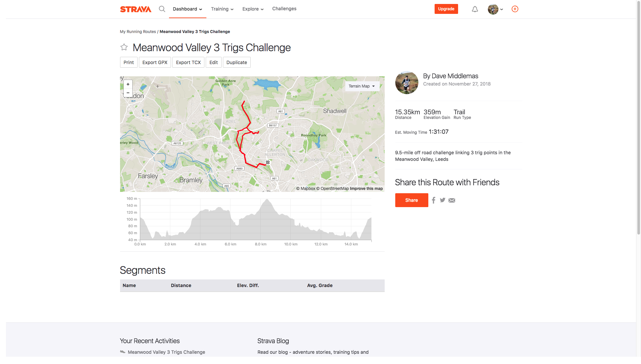Viewport: 641px width, 364px height.
Task: Click Dave Middlemas's profile photo
Action: [x=406, y=83]
